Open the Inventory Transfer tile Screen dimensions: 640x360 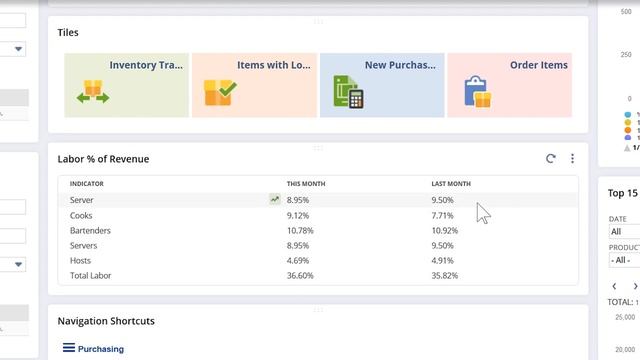pos(127,85)
